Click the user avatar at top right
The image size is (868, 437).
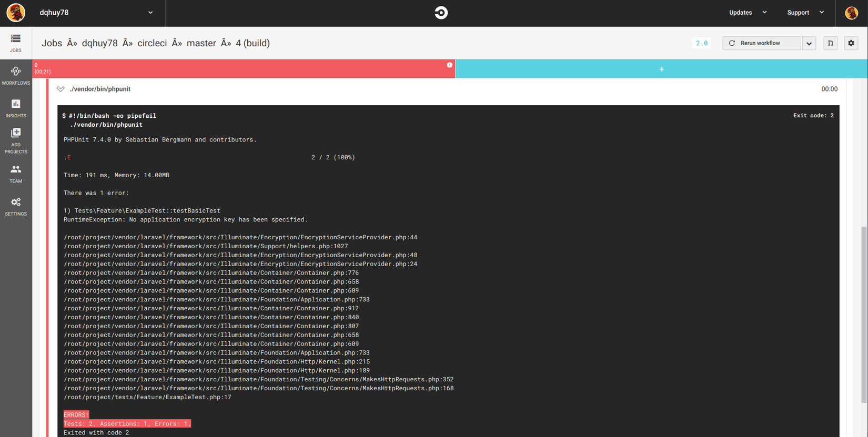(851, 13)
